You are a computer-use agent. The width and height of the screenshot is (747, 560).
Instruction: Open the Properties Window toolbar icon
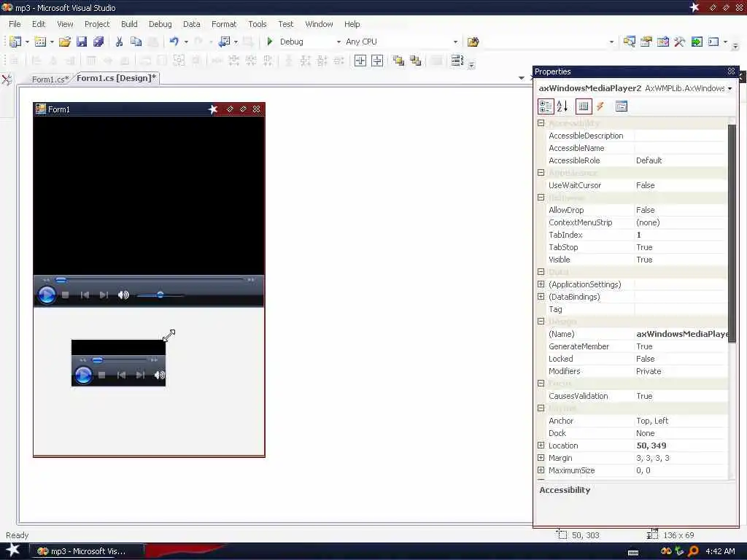point(646,42)
